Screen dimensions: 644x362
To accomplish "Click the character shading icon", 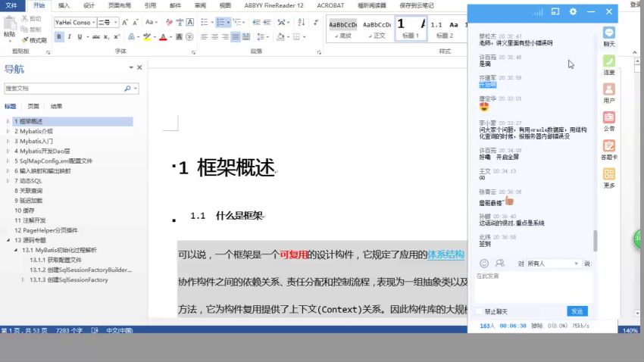I will [179, 37].
